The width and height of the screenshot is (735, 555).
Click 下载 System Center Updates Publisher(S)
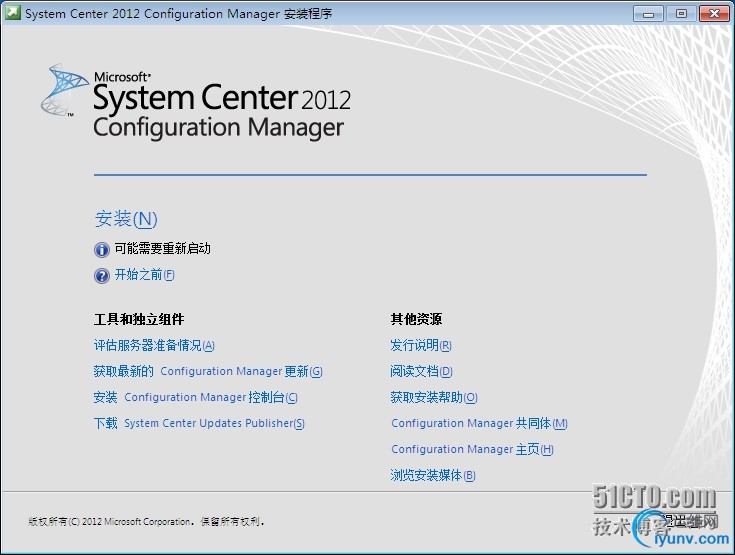click(199, 423)
